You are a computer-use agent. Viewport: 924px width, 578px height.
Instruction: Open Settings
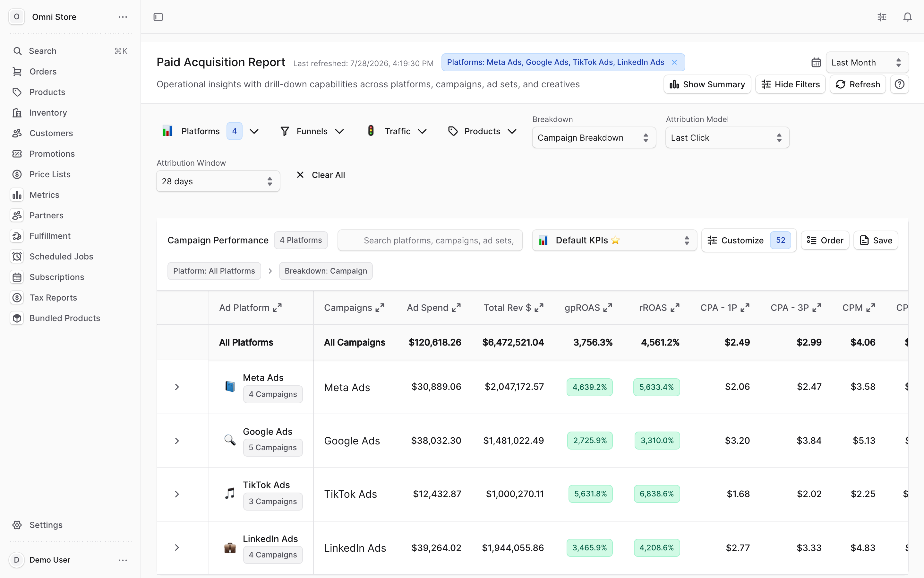[70, 525]
